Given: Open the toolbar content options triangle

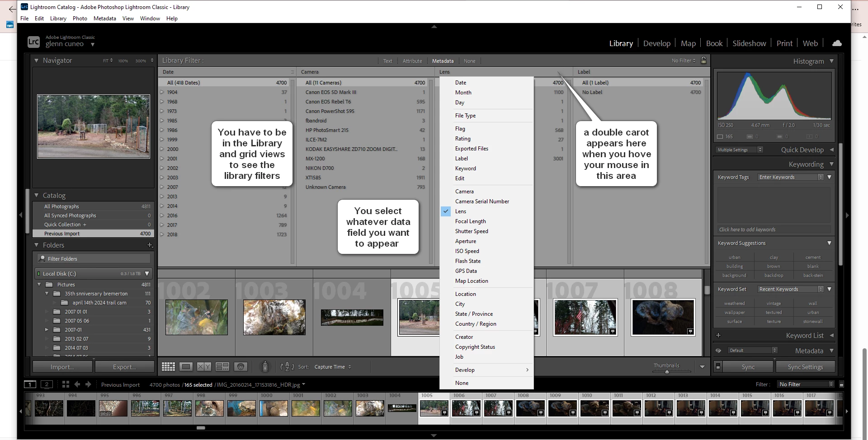Looking at the screenshot, I should (x=702, y=367).
